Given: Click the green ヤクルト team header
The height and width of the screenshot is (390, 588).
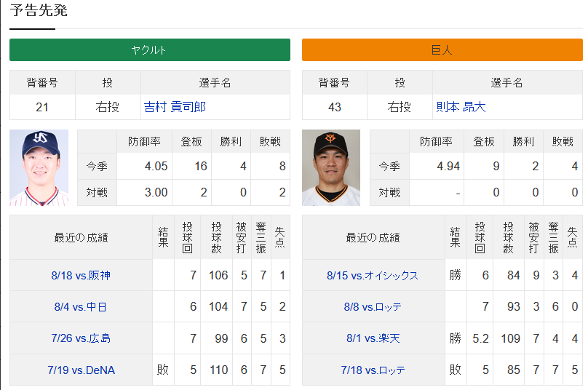Looking at the screenshot, I should coord(150,50).
